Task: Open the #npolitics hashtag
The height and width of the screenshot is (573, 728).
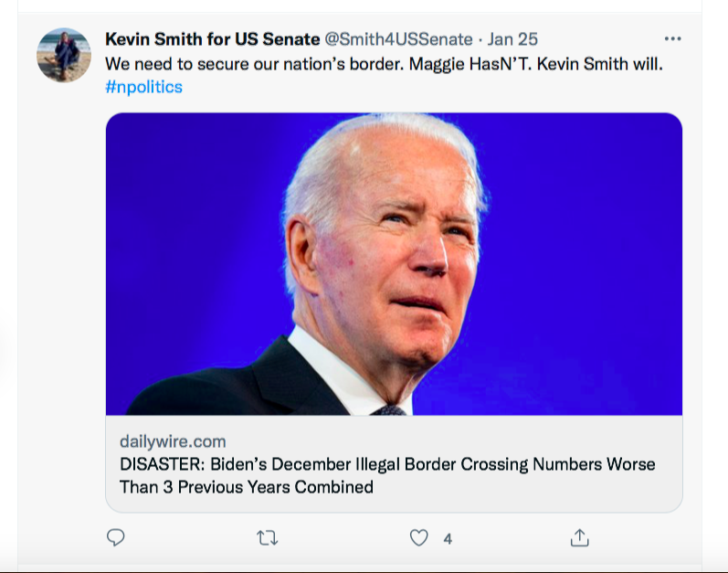Action: tap(143, 88)
